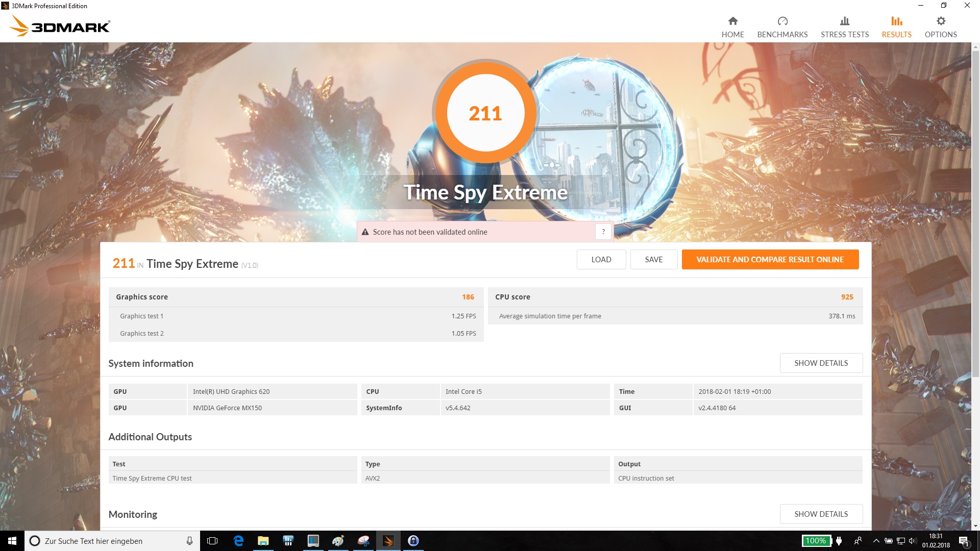
Task: Click Validate and Compare Result Online
Action: pyautogui.click(x=770, y=259)
